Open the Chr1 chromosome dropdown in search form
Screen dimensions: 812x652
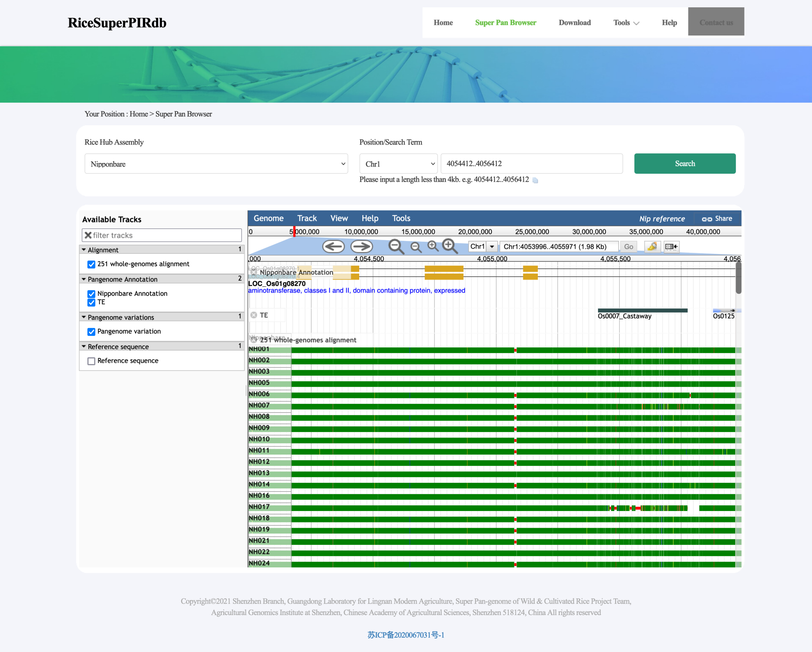[x=399, y=164]
